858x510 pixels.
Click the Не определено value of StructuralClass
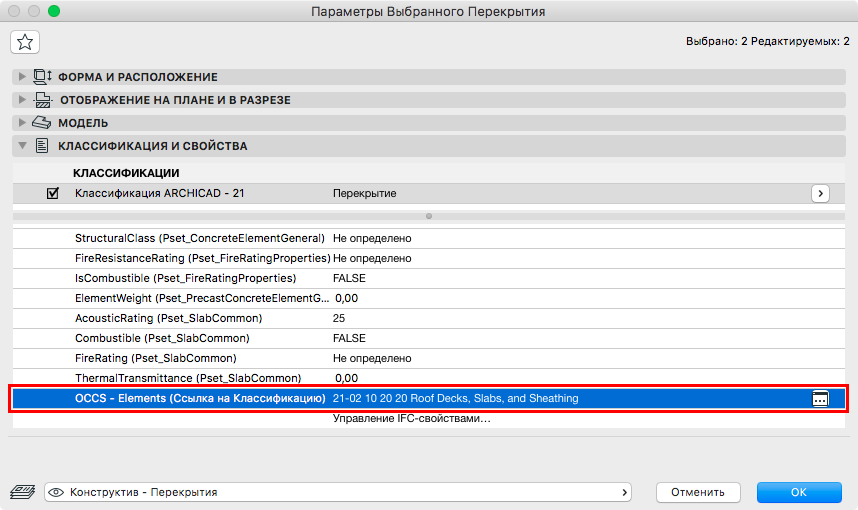click(x=372, y=239)
